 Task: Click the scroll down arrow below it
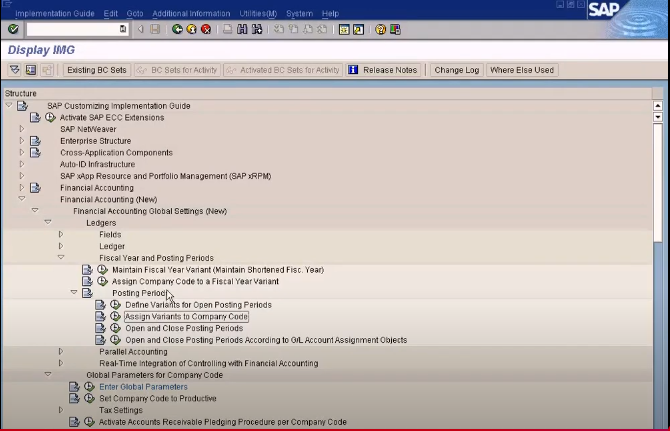point(658,117)
